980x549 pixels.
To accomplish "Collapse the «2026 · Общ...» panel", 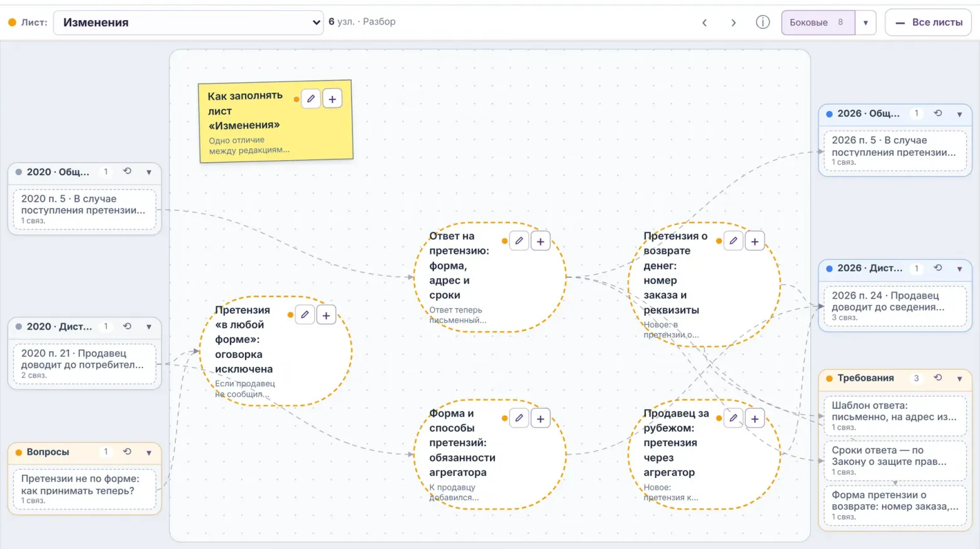I will pyautogui.click(x=959, y=114).
